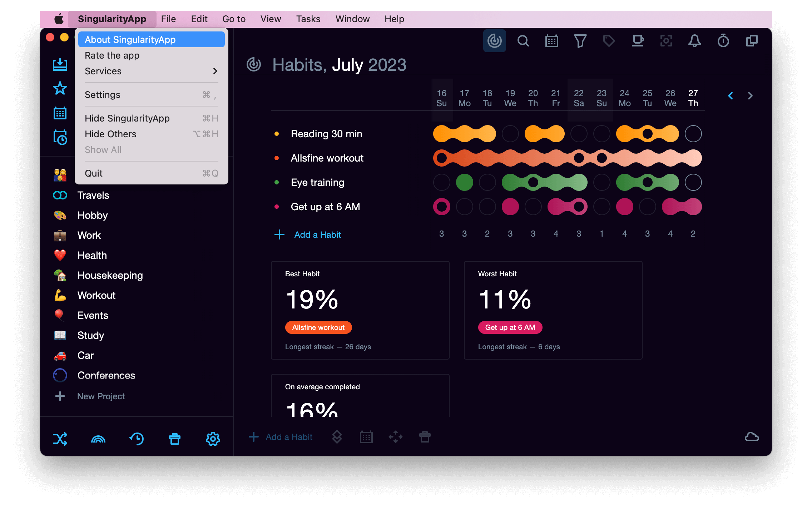Image resolution: width=812 pixels, height=509 pixels.
Task: Go to previous dates with left chevron
Action: tap(731, 96)
